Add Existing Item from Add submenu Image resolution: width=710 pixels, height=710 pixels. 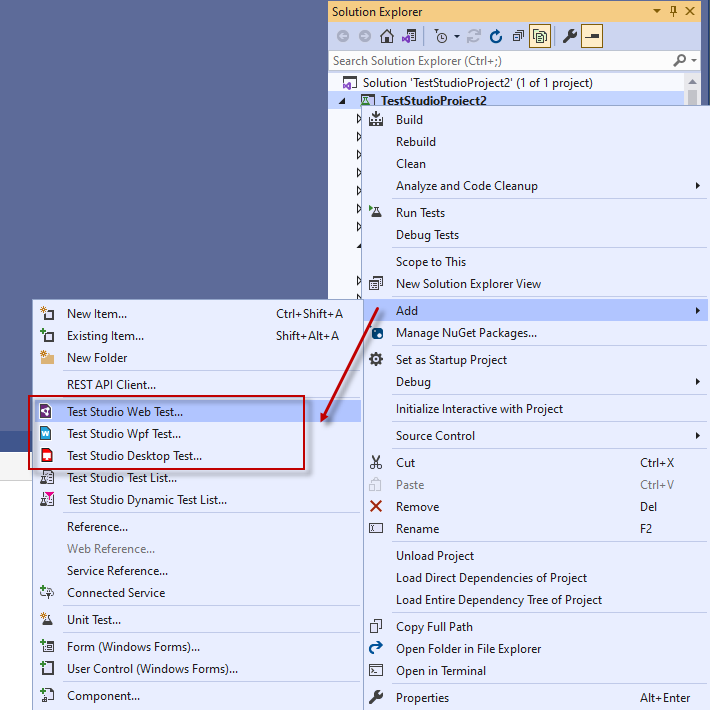pos(197,336)
